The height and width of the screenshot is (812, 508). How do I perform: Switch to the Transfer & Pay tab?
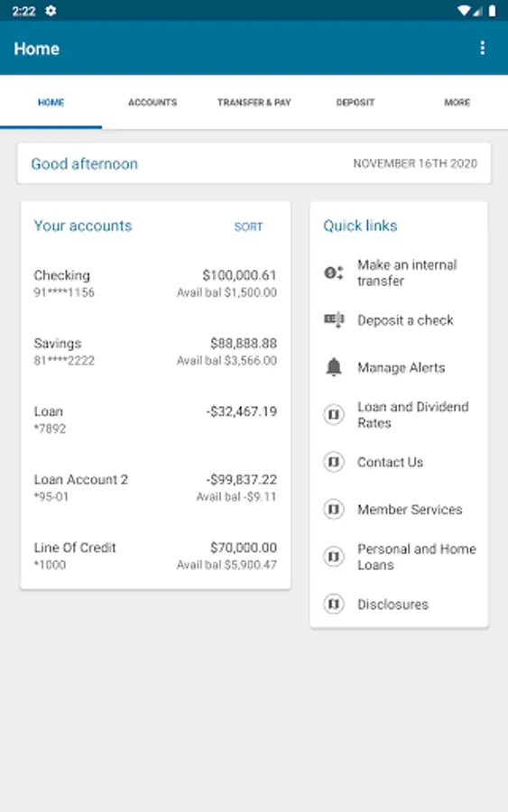[x=254, y=103]
